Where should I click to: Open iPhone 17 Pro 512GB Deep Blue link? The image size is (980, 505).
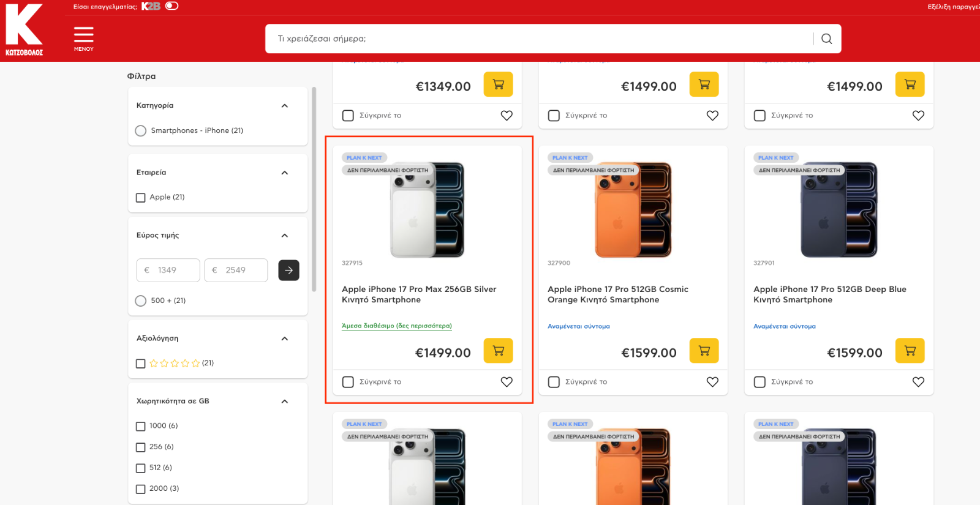tap(829, 294)
